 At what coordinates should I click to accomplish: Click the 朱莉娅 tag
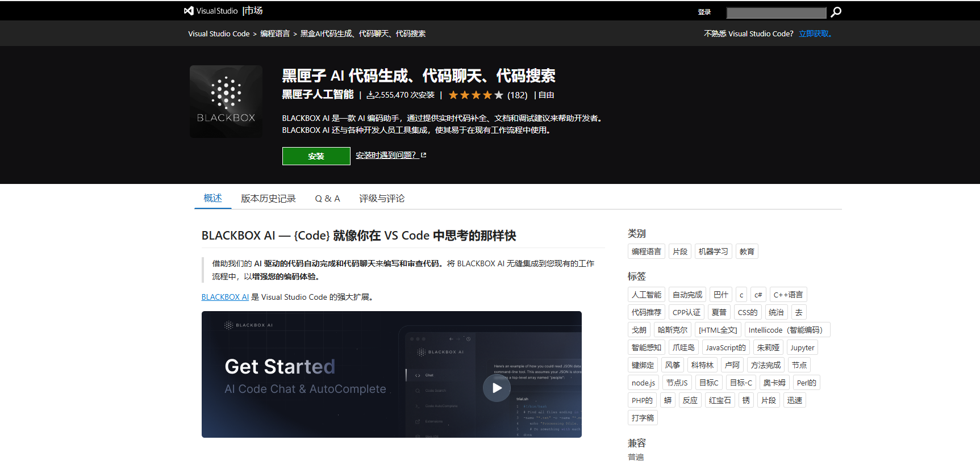768,347
